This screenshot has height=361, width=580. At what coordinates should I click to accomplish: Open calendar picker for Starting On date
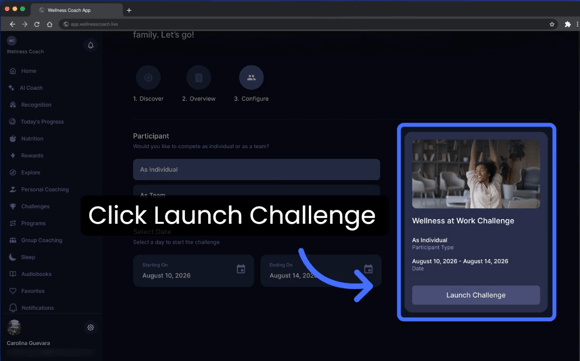[241, 269]
